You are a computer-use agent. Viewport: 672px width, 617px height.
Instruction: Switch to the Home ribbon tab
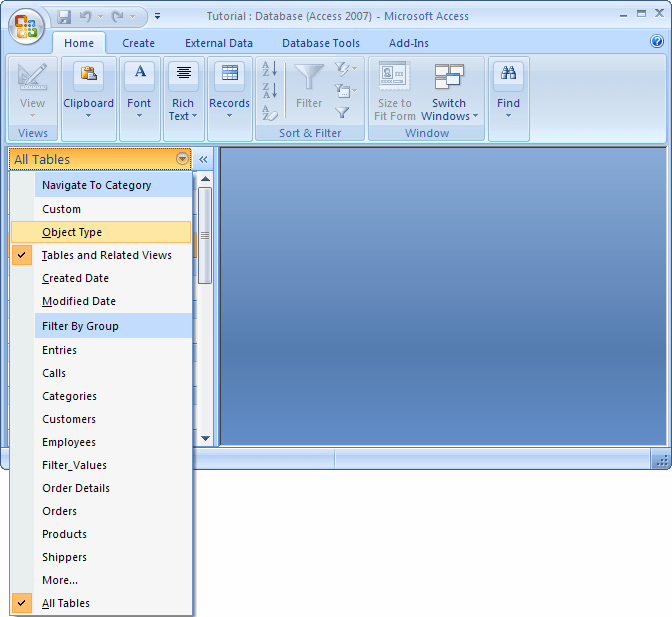(x=79, y=43)
